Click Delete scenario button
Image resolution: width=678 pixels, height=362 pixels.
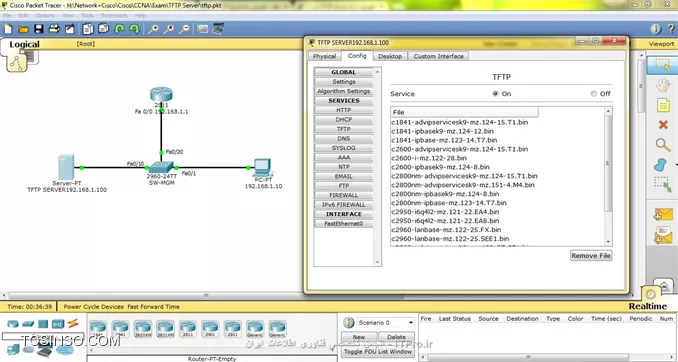click(x=396, y=337)
